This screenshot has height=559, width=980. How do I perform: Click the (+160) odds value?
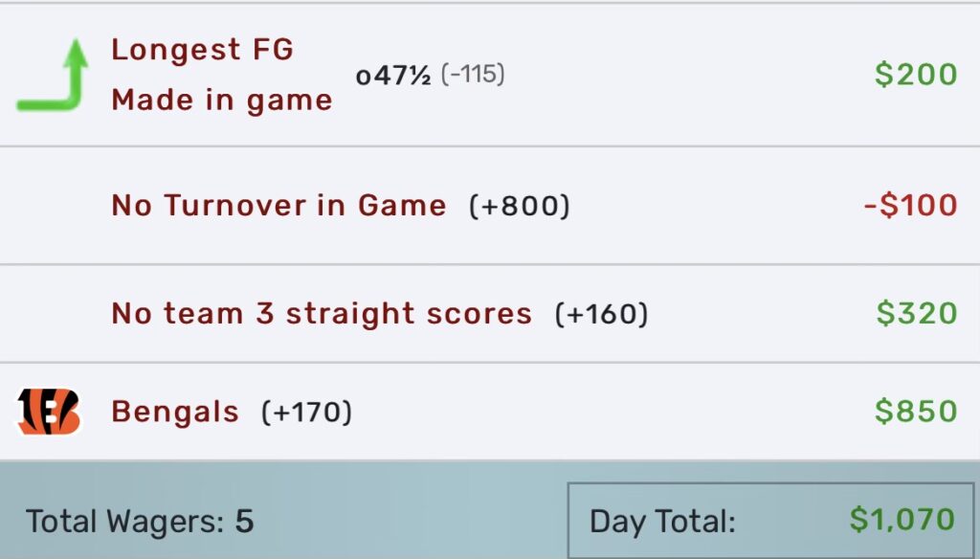coord(601,314)
